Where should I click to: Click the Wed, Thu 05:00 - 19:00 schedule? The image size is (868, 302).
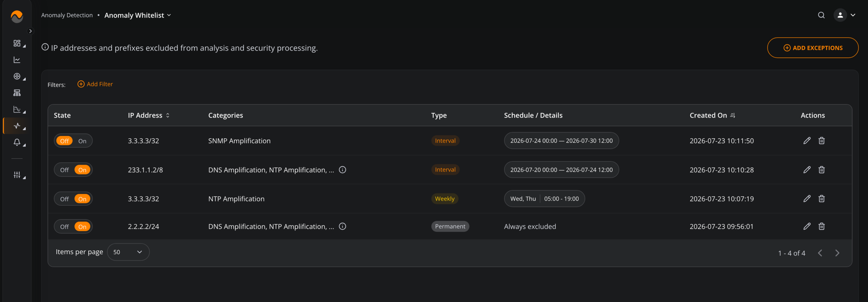pos(545,199)
